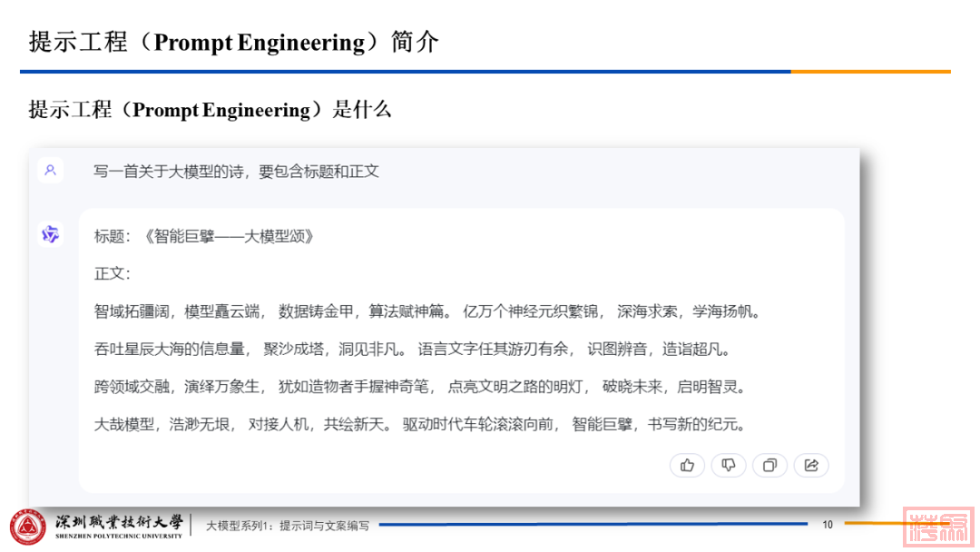The height and width of the screenshot is (552, 980).
Task: Click the thumbs up icon below the poem
Action: 687,466
